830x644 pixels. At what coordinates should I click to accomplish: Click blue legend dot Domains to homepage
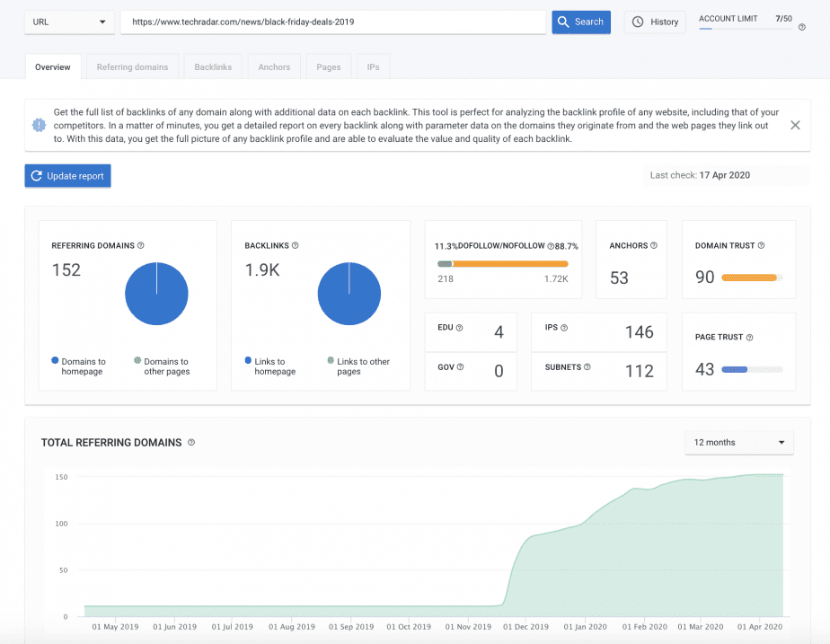tap(55, 360)
